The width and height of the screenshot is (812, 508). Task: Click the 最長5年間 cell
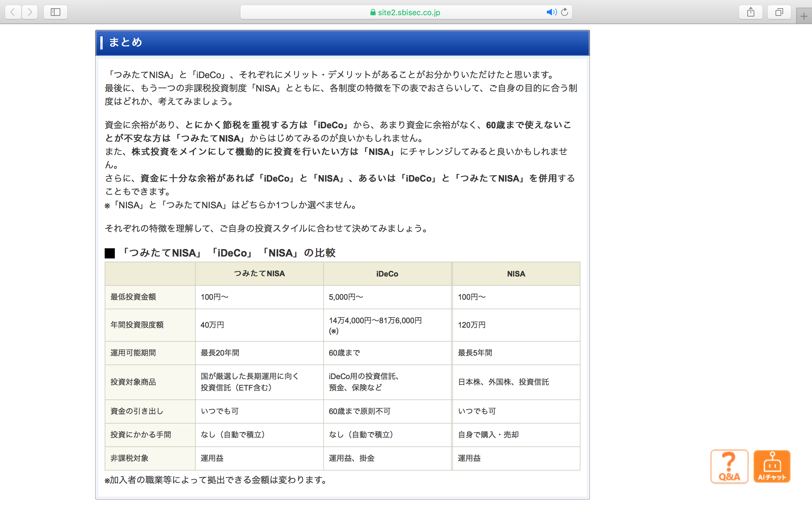pos(516,353)
